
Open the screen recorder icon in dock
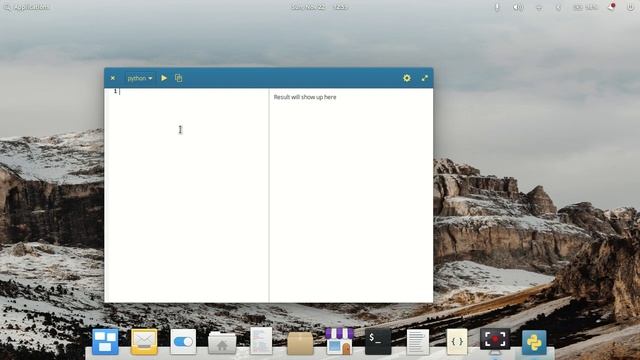[x=495, y=340]
